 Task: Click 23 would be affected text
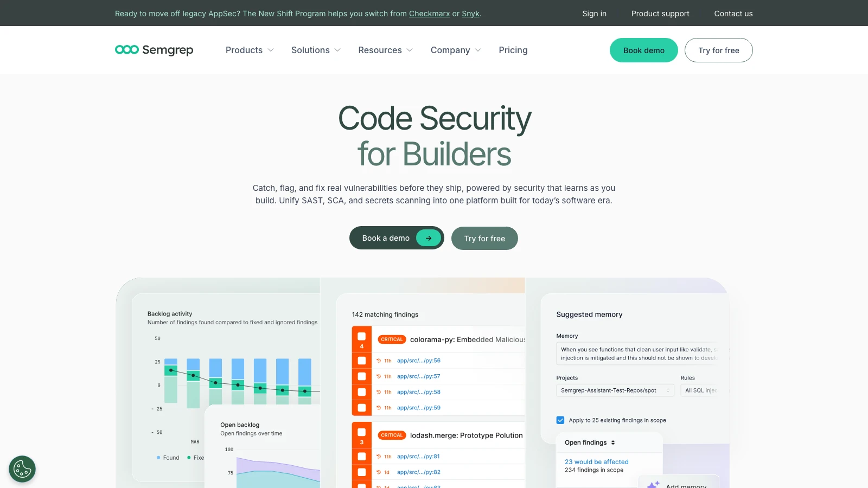click(597, 462)
